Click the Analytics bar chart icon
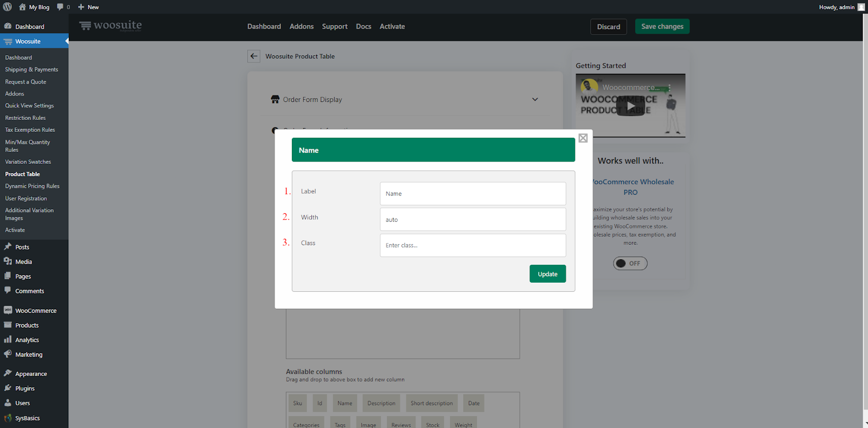Image resolution: width=868 pixels, height=428 pixels. (x=8, y=340)
